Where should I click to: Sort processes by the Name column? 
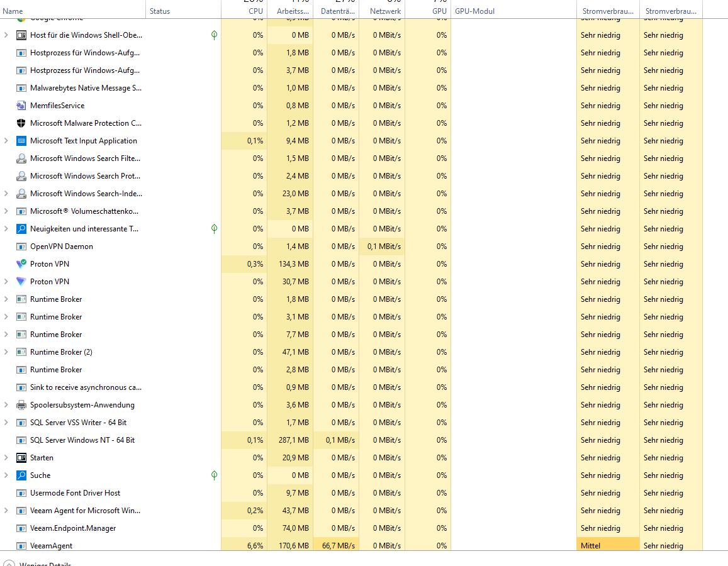(73, 11)
